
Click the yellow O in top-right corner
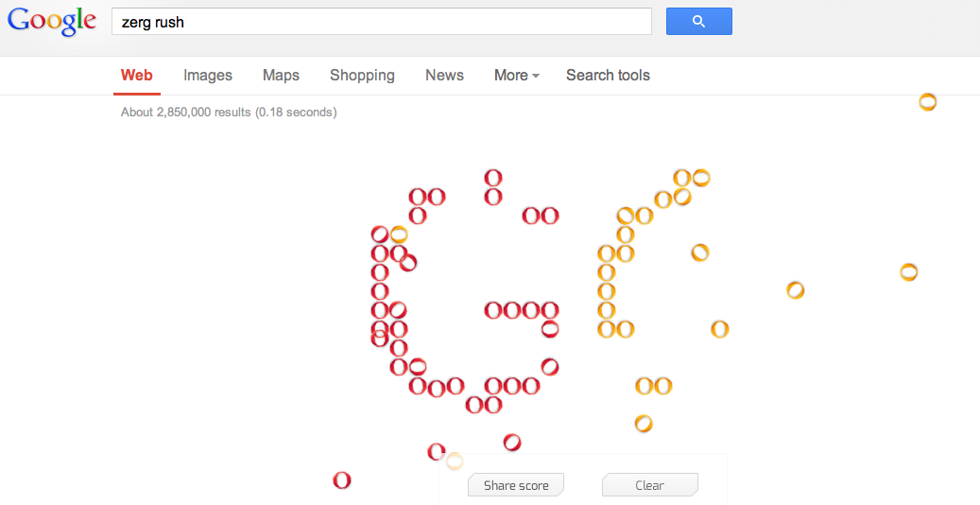pyautogui.click(x=928, y=102)
